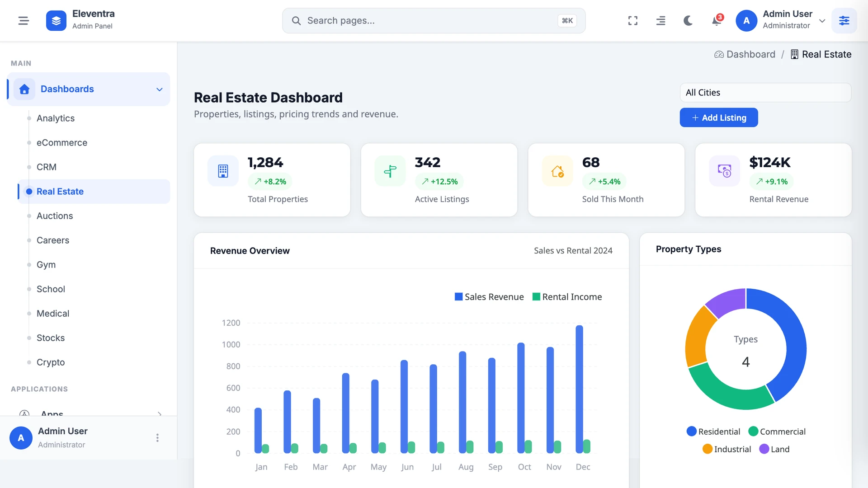The image size is (868, 488).
Task: Open sidebar user options three-dot menu
Action: tap(157, 438)
